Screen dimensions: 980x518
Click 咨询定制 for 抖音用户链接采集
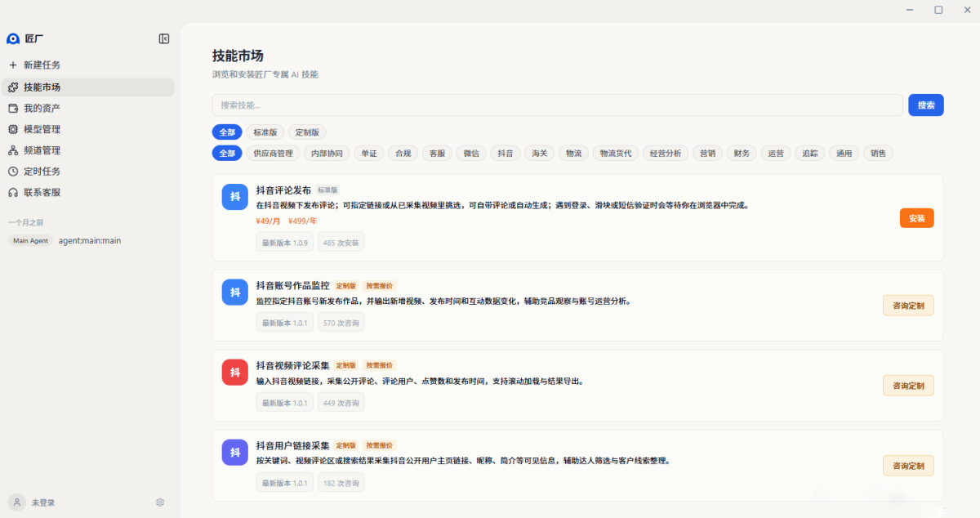coord(908,466)
